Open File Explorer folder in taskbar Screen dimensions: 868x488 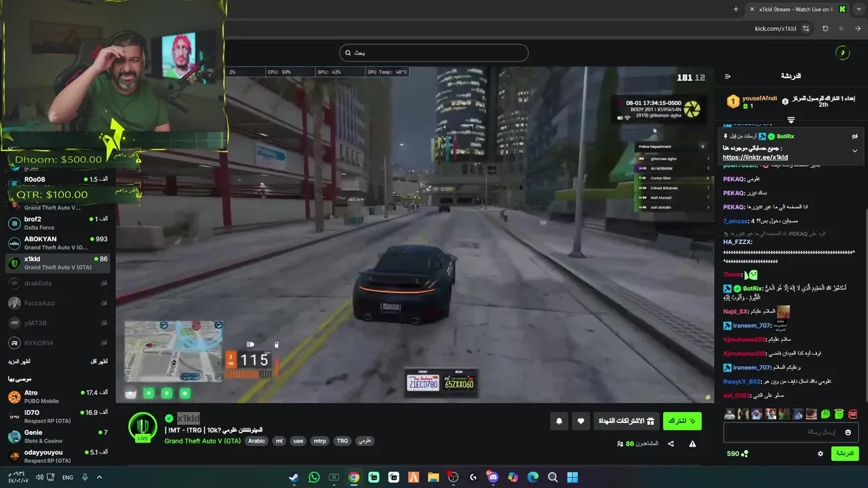[433, 477]
